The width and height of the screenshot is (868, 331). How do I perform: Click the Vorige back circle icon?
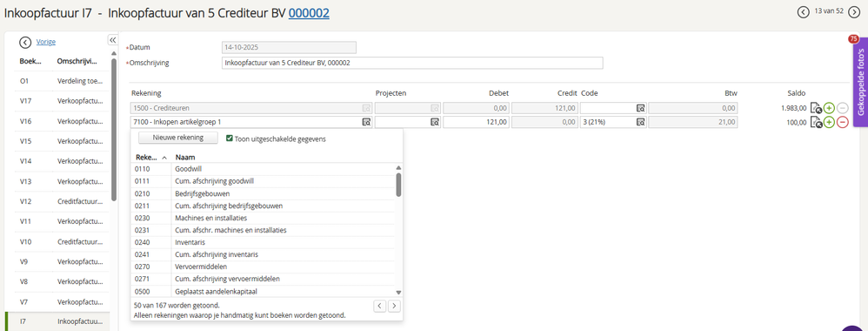[x=25, y=42]
